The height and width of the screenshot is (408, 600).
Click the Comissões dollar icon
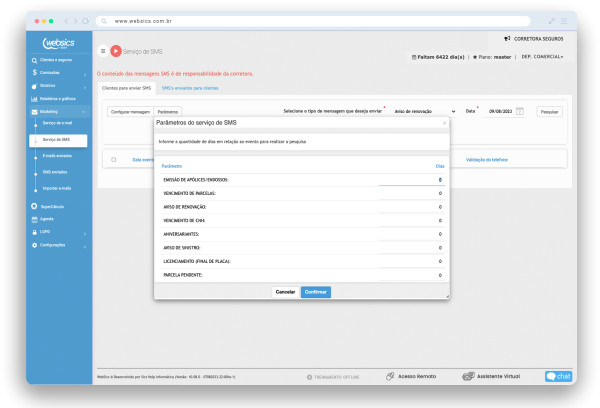tap(35, 73)
